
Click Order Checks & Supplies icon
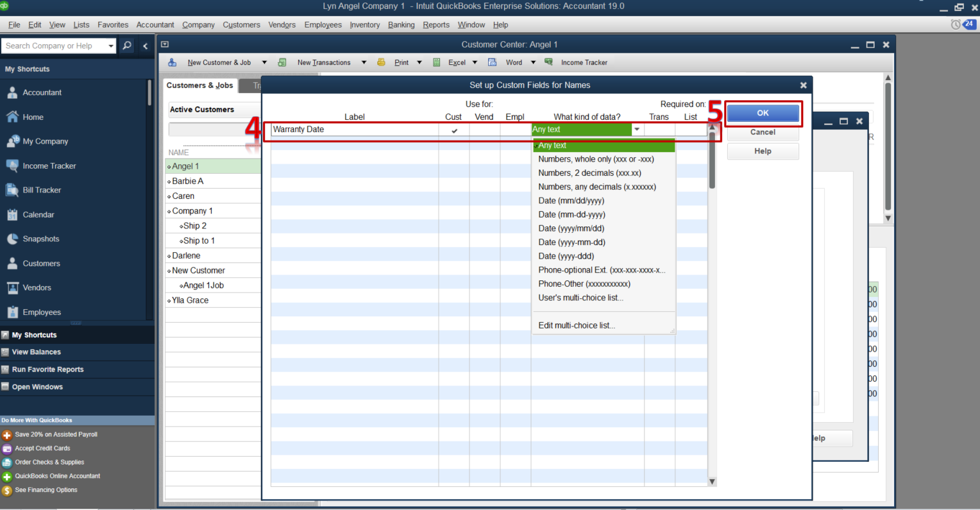pyautogui.click(x=7, y=463)
